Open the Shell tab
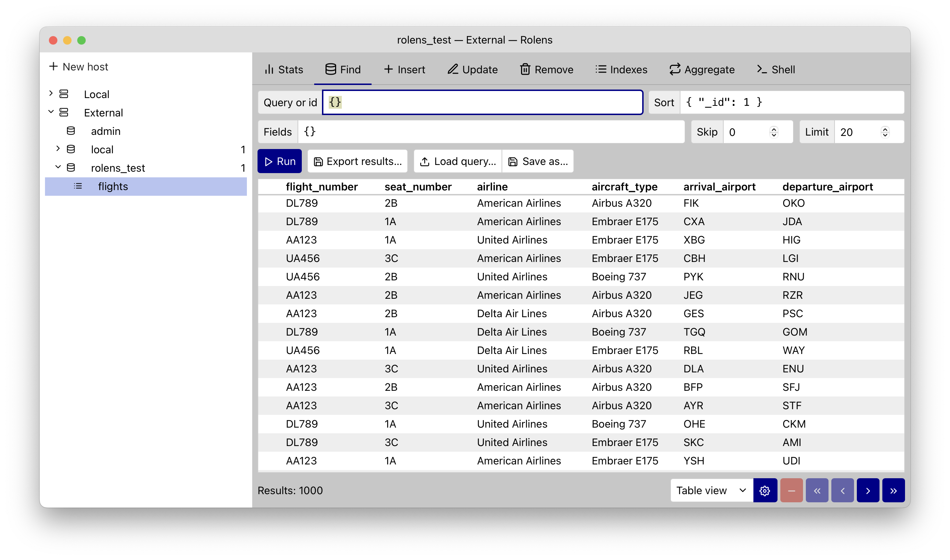Screen dimensions: 950x560 (776, 69)
